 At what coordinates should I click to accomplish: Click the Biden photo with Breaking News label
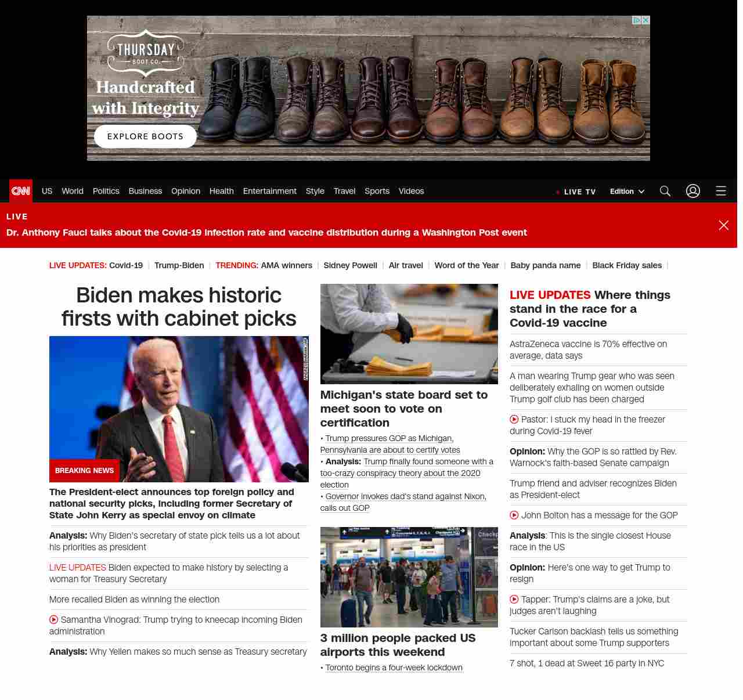[x=179, y=409]
